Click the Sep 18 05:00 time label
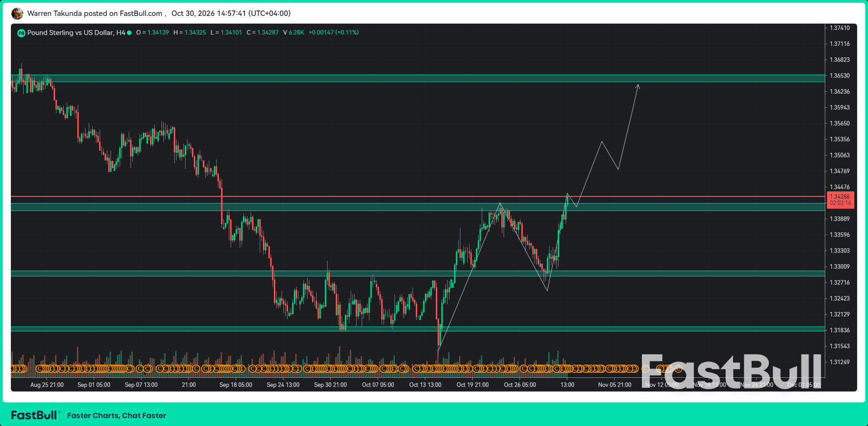Screen dimensions: 868x426 pyautogui.click(x=236, y=385)
